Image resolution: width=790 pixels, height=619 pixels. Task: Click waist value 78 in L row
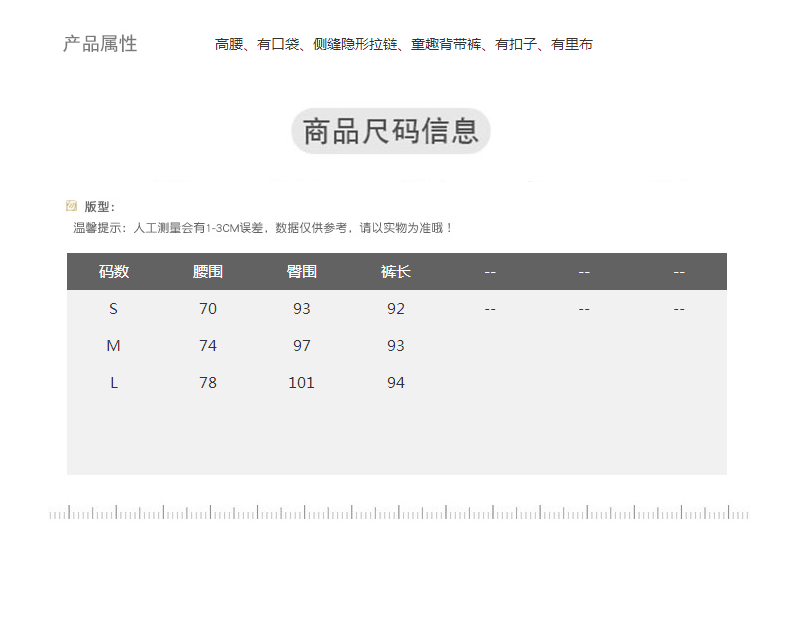point(208,383)
